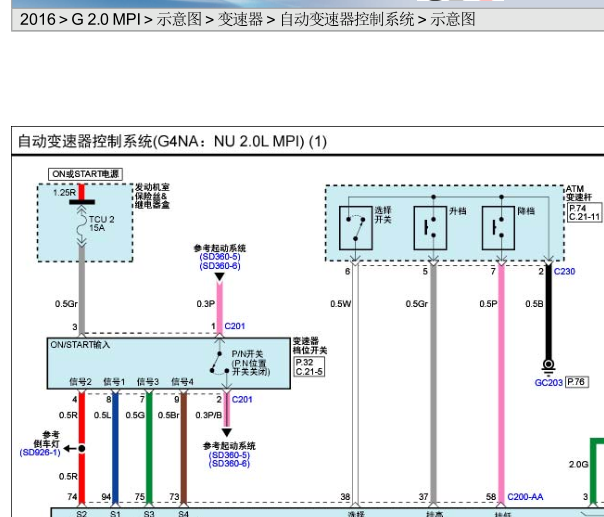Viewport: 604px width, 517px height.
Task: Click the '0.5W' wire label
Action: click(341, 304)
